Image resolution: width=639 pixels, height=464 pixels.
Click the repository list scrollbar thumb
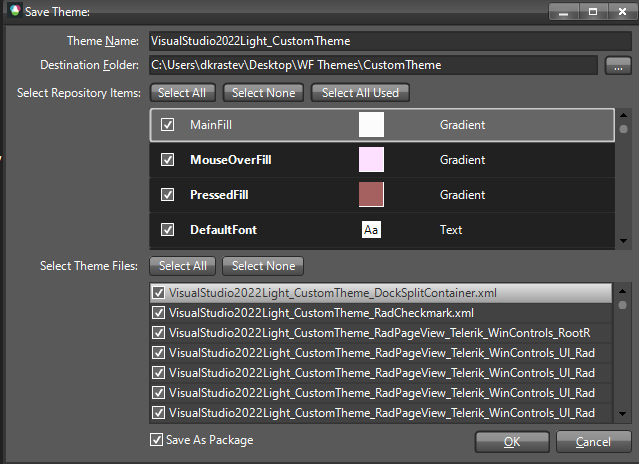click(623, 129)
